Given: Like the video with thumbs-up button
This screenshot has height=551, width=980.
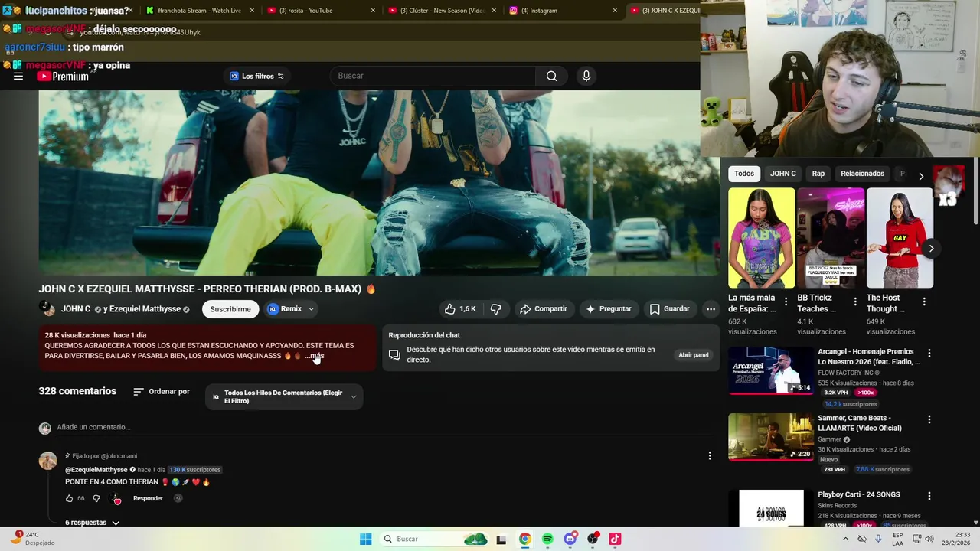Looking at the screenshot, I should coord(459,309).
